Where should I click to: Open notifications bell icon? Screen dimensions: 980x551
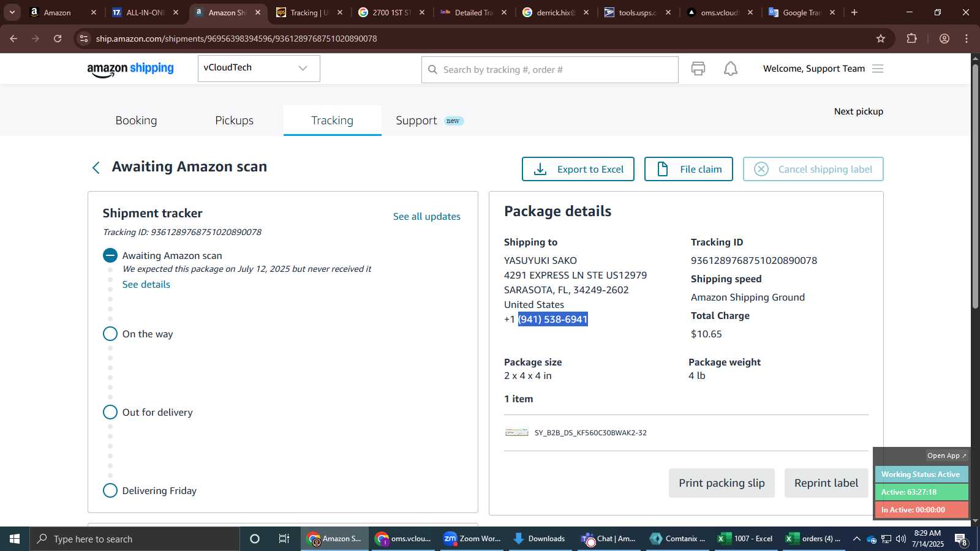731,69
